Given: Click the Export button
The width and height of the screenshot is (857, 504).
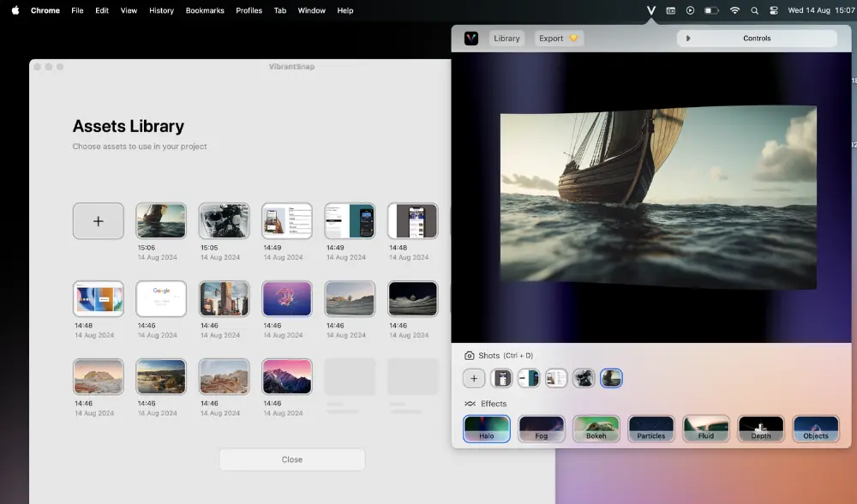Looking at the screenshot, I should click(558, 39).
